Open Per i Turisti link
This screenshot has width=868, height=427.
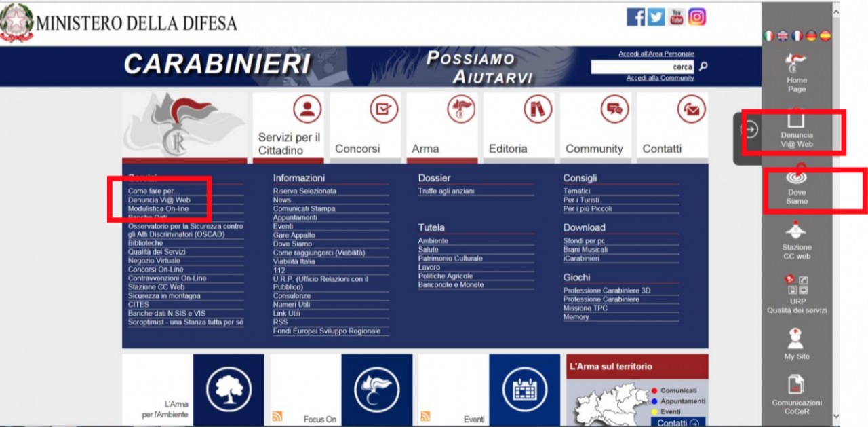tap(581, 200)
